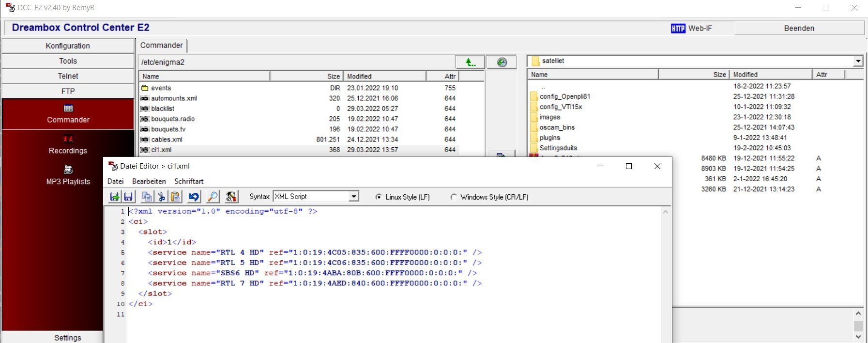The width and height of the screenshot is (868, 343).
Task: Click the refresh globe icon beside path bar
Action: [x=502, y=62]
